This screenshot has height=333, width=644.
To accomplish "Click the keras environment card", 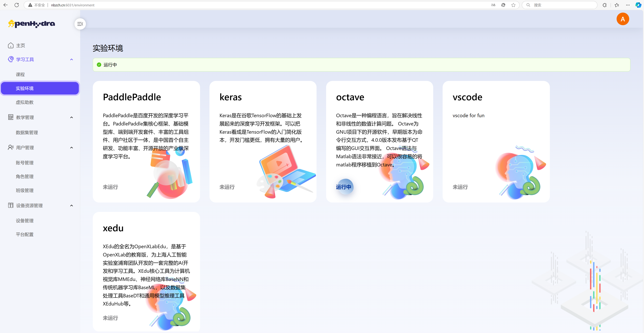I will tap(263, 141).
